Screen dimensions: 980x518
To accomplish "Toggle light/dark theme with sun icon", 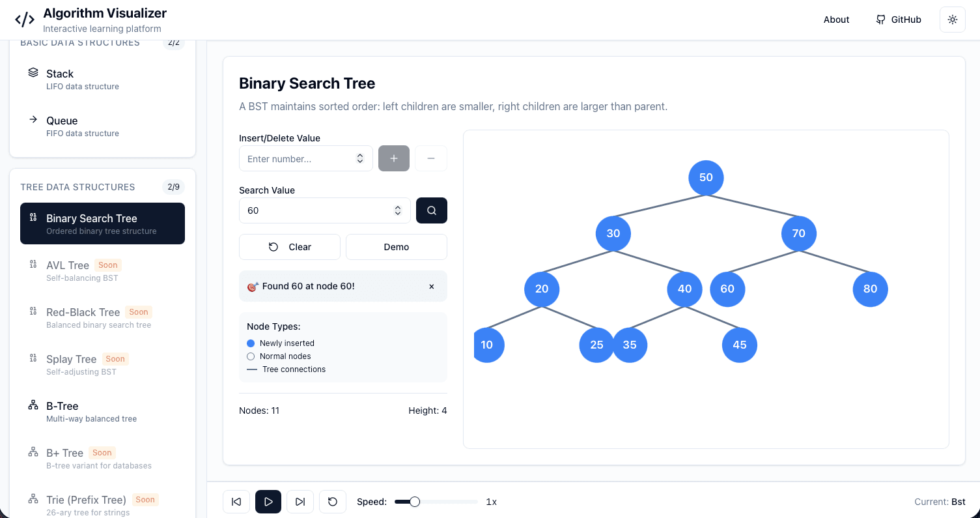I will (x=952, y=20).
